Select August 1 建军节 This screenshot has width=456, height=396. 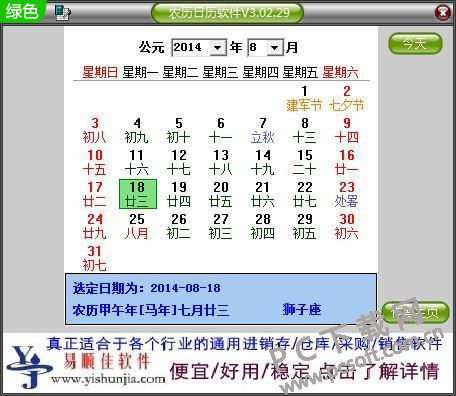coord(304,98)
